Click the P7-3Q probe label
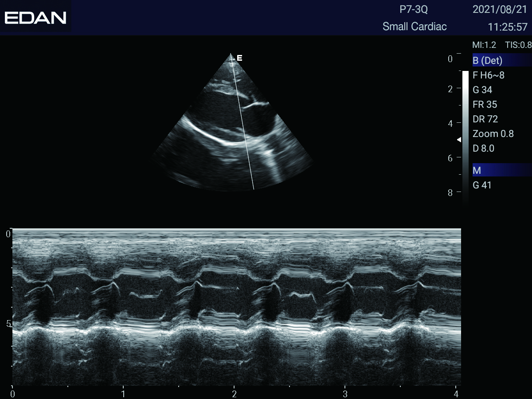 coord(414,9)
